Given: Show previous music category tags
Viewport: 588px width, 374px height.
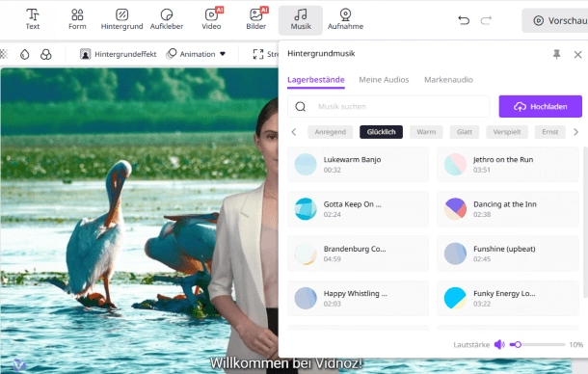Looking at the screenshot, I should [x=294, y=132].
